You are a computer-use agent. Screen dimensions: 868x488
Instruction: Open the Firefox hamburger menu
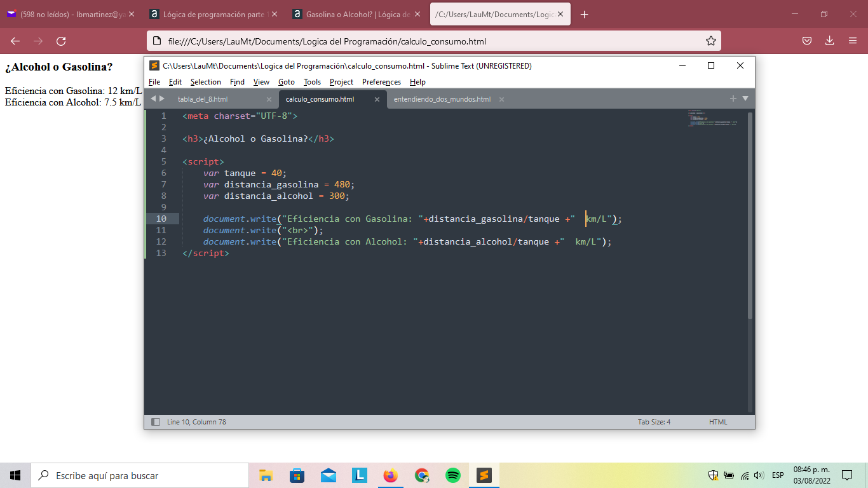(x=853, y=41)
